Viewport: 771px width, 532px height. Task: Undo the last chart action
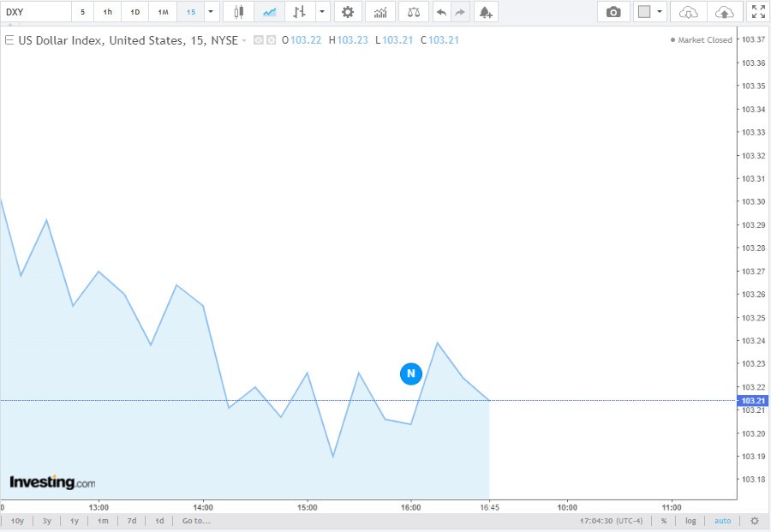(440, 12)
